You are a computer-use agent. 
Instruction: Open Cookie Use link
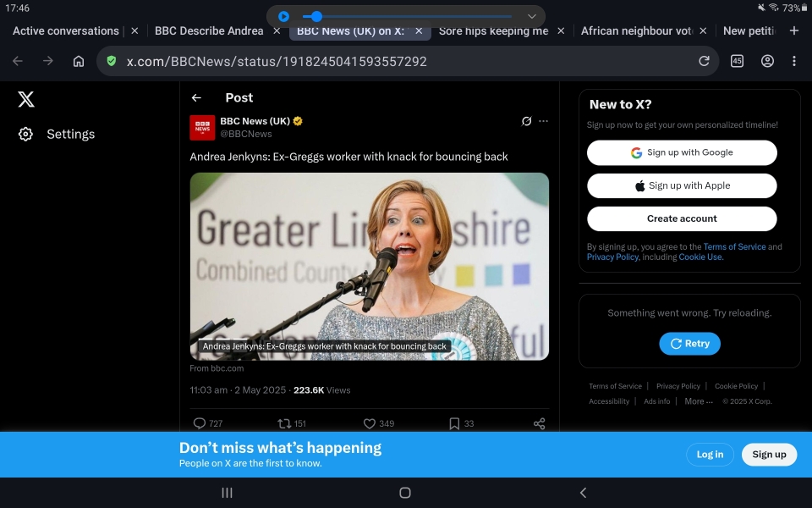pyautogui.click(x=700, y=257)
